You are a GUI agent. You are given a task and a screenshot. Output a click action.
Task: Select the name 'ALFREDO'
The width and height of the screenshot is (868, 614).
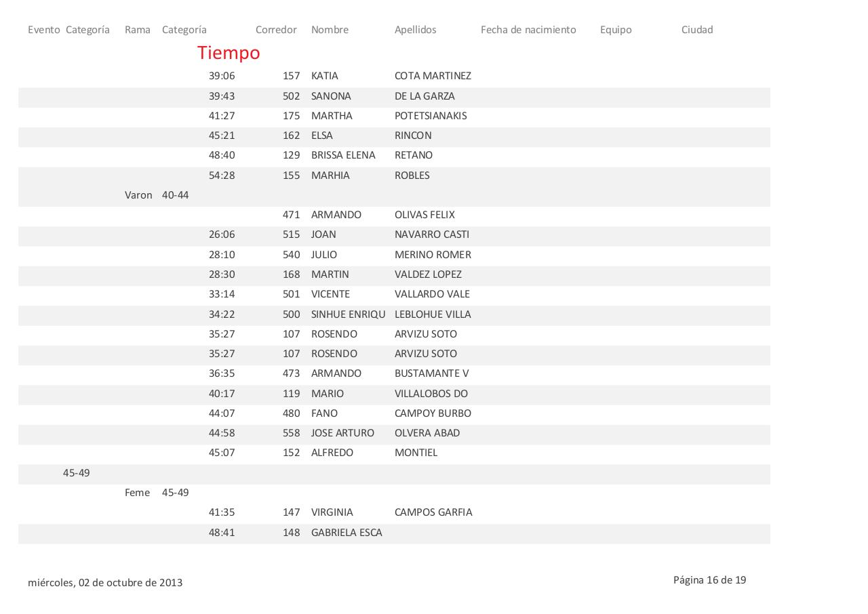[x=332, y=453]
